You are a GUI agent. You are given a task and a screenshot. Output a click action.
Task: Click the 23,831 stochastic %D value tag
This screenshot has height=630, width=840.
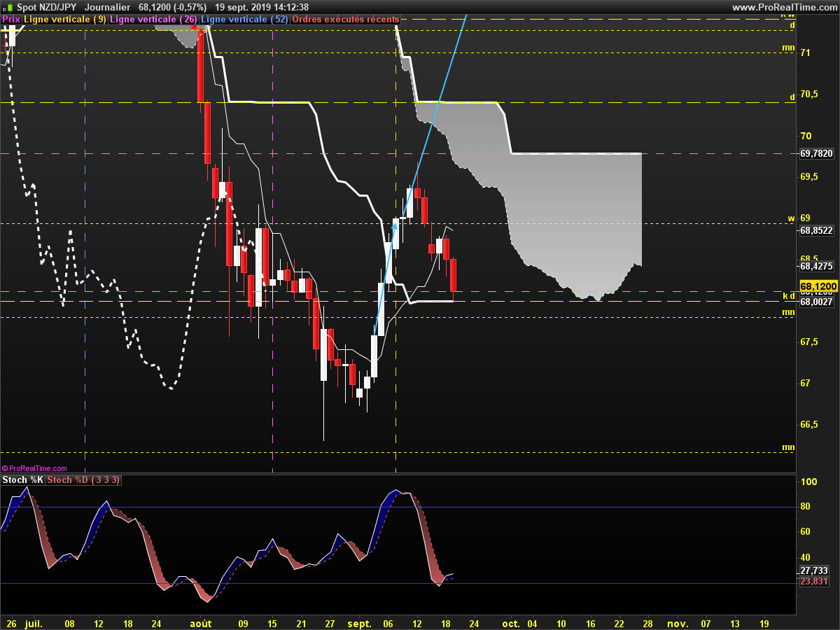(814, 581)
